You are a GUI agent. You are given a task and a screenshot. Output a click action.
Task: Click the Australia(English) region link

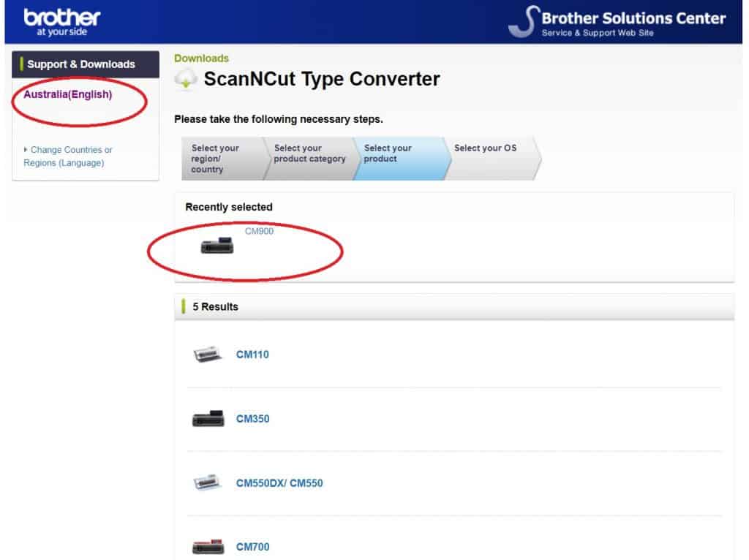coord(68,94)
